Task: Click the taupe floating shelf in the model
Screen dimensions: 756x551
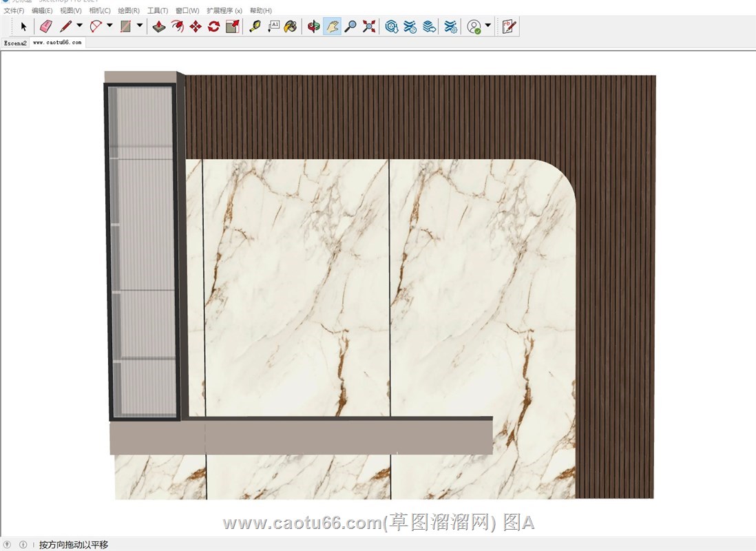Action: (x=302, y=437)
